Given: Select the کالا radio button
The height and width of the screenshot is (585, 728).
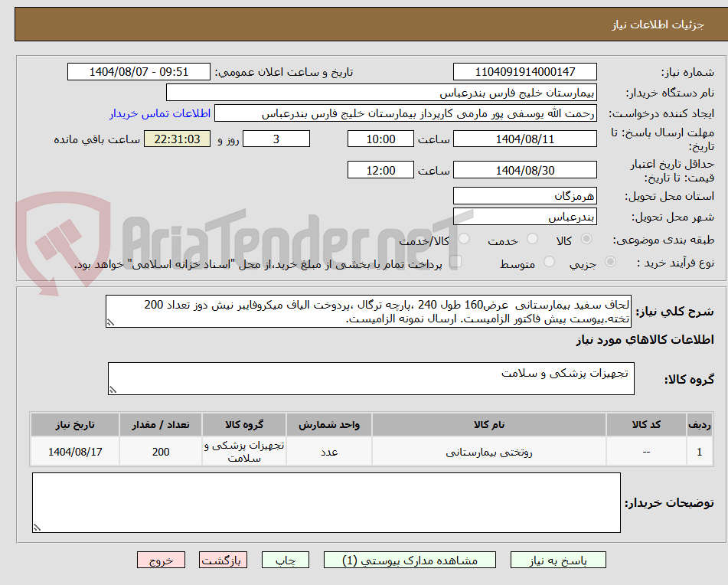Looking at the screenshot, I should (x=586, y=239).
